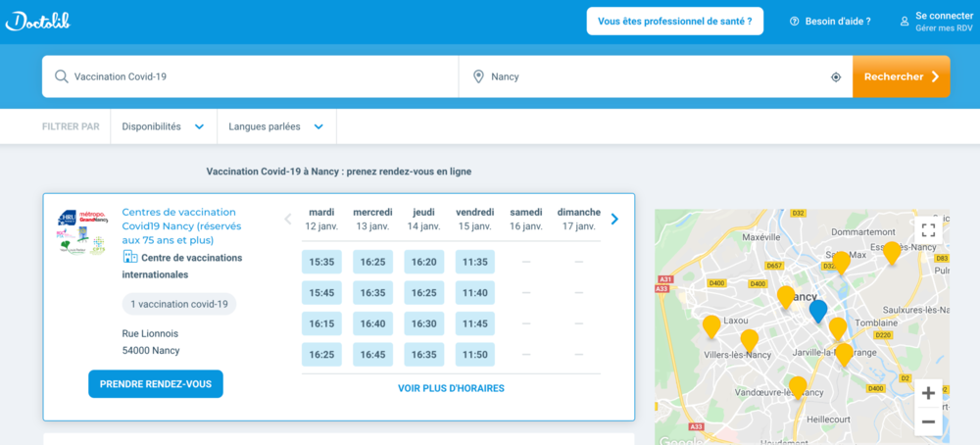Expand the map to fullscreen

point(928,230)
